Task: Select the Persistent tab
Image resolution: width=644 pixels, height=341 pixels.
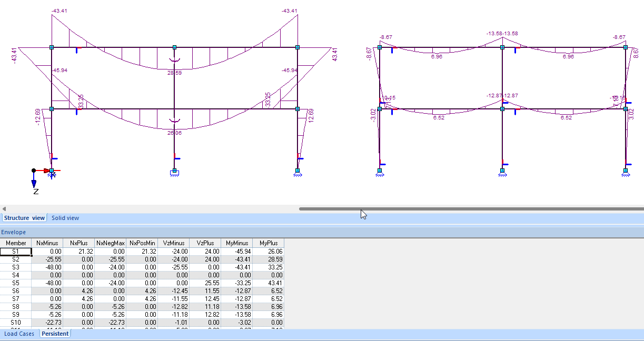Action: click(55, 334)
